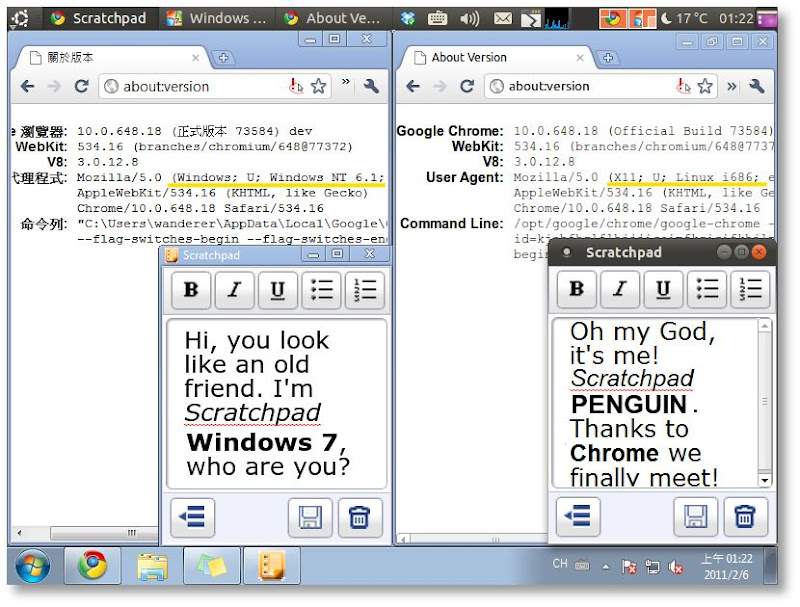
Task: Delete note in Windows Scratchpad
Action: 360,518
